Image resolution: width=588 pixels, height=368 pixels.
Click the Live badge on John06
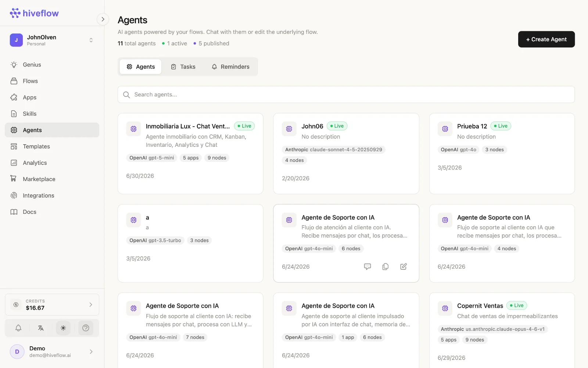337,126
